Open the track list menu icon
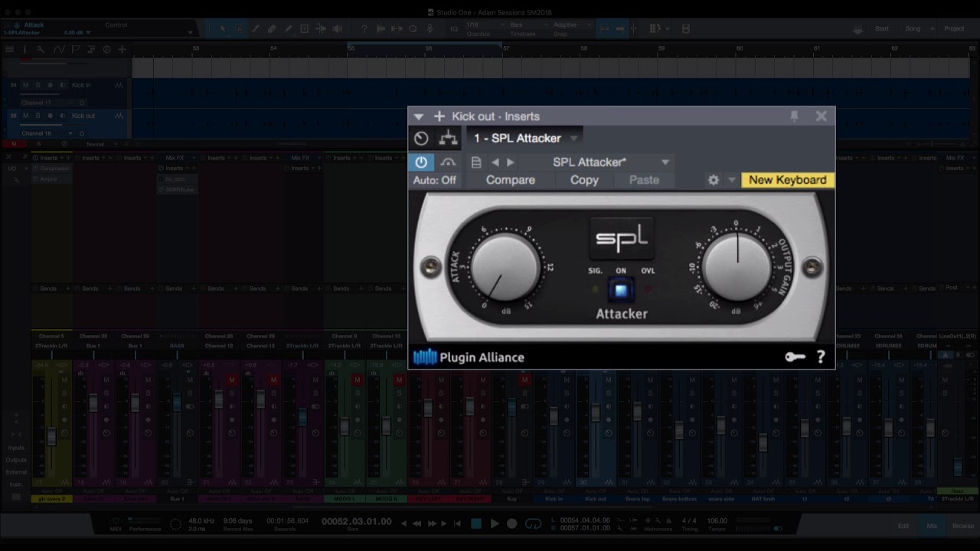980x551 pixels. click(9, 49)
